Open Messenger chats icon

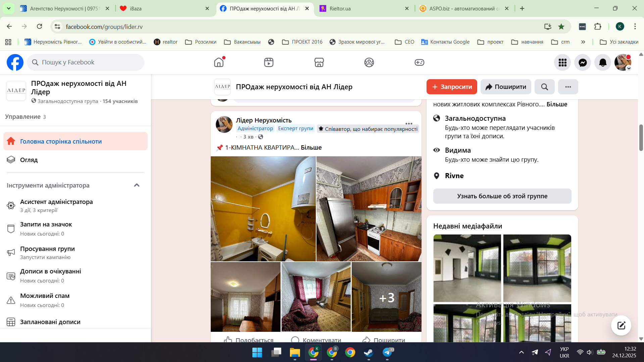[x=583, y=62]
